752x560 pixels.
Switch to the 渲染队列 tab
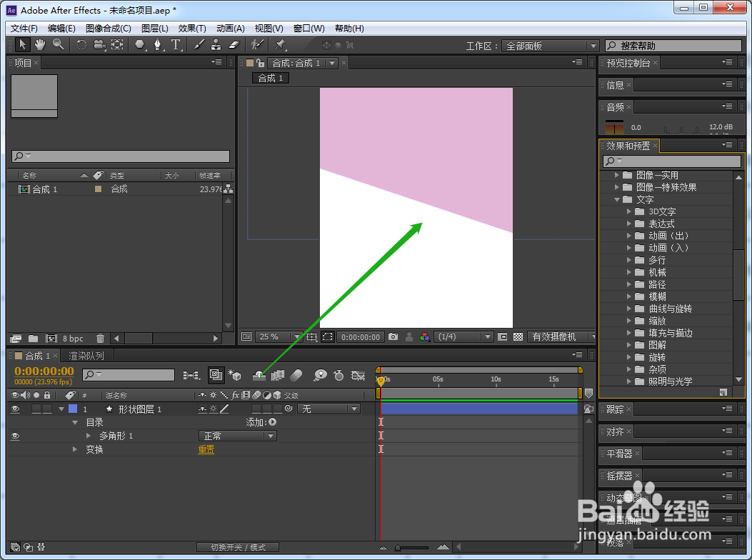[x=86, y=356]
